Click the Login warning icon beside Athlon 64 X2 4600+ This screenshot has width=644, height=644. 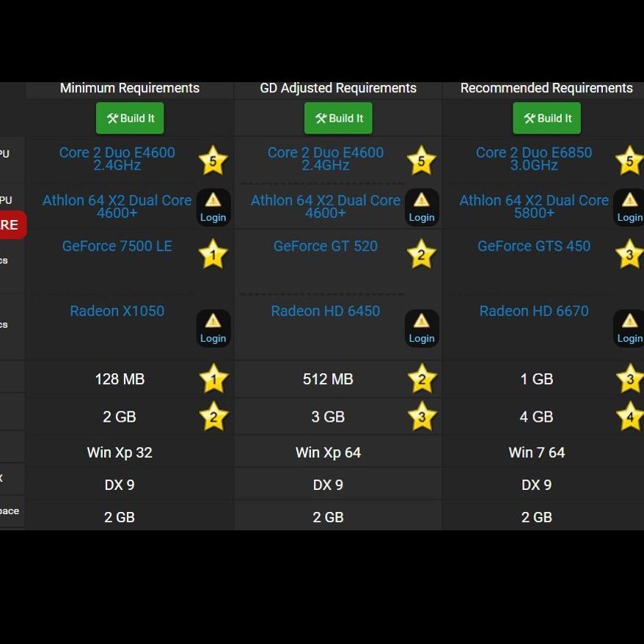pos(213,207)
